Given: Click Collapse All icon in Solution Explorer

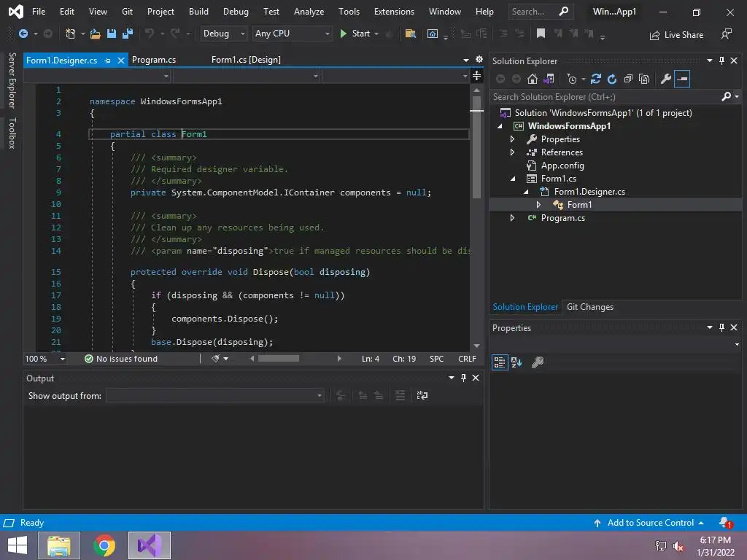Looking at the screenshot, I should (628, 79).
